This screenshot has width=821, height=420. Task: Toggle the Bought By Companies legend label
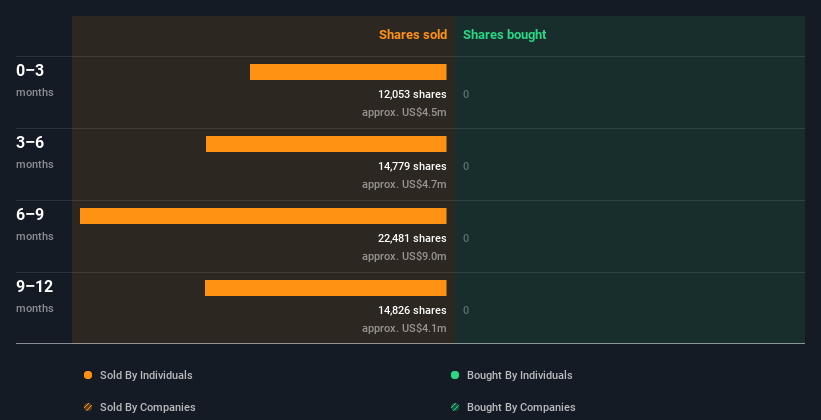521,407
